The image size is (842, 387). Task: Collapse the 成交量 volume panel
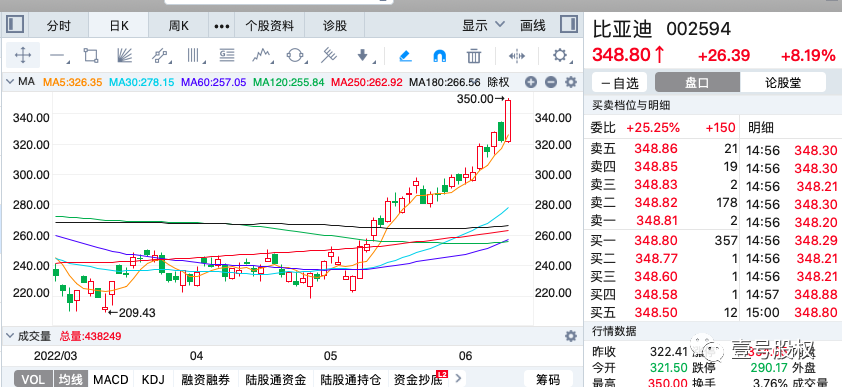pos(9,336)
